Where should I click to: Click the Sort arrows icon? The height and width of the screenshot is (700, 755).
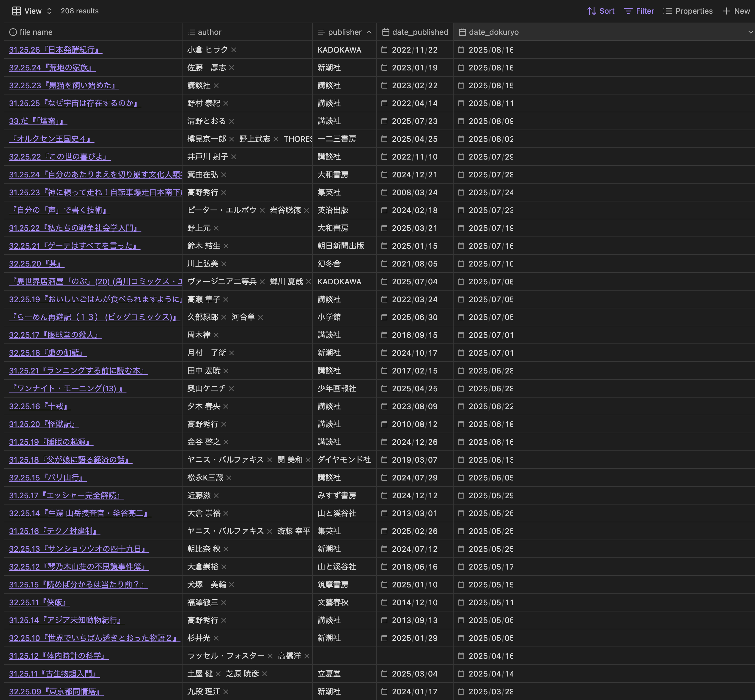(x=591, y=11)
